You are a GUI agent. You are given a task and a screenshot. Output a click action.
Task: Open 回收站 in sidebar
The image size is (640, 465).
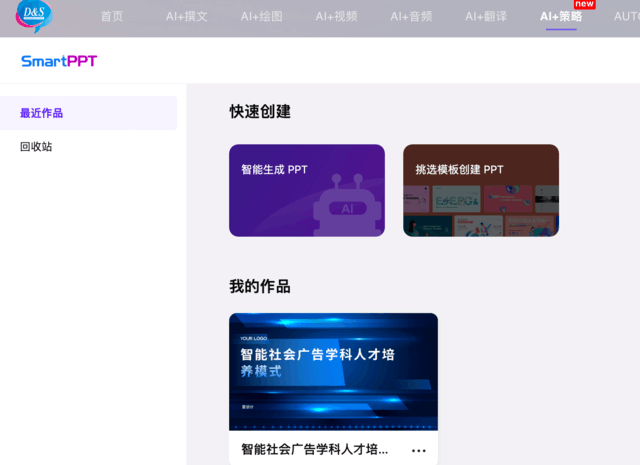coord(36,147)
